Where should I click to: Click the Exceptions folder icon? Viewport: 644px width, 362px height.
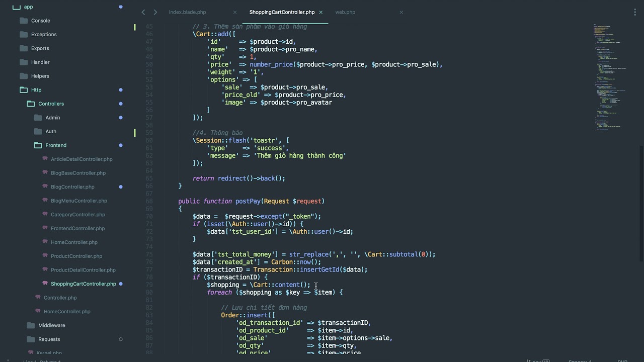pyautogui.click(x=23, y=34)
